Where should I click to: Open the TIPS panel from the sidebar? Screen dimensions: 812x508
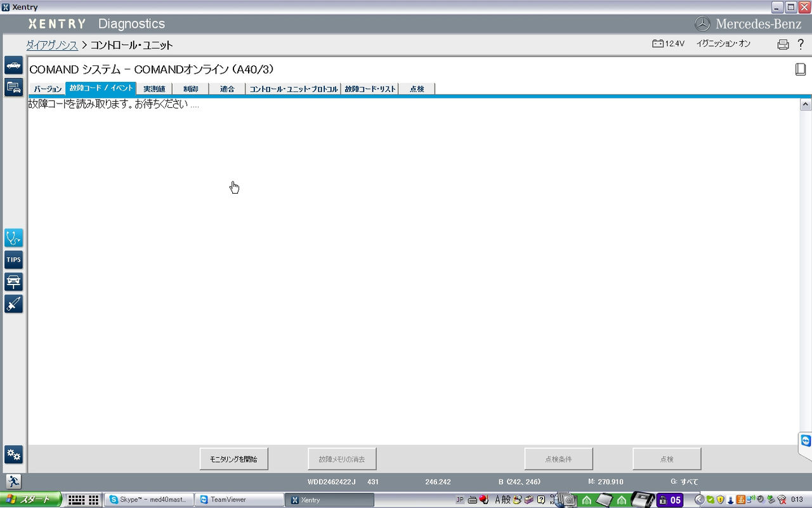pos(13,259)
